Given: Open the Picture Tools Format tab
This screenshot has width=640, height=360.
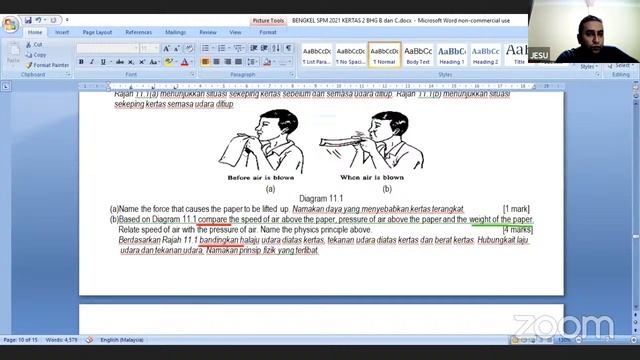Looking at the screenshot, I should [x=268, y=32].
